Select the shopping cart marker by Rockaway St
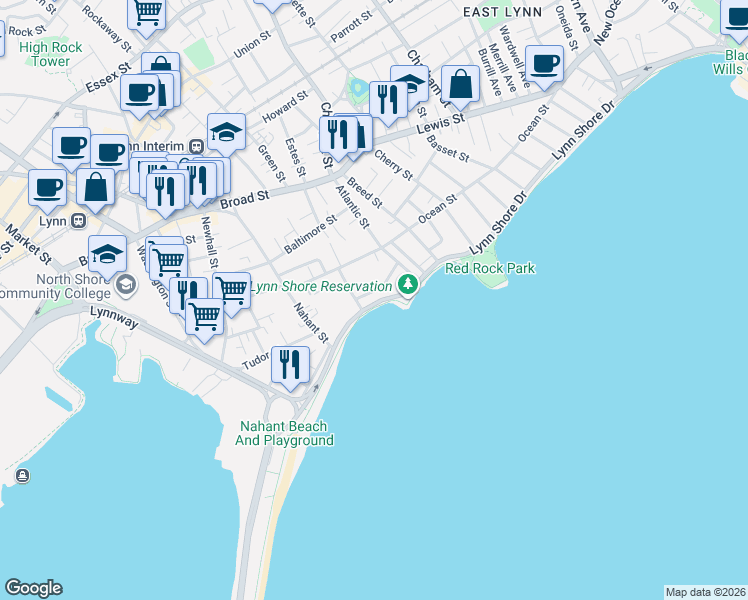The width and height of the screenshot is (748, 600). [147, 13]
